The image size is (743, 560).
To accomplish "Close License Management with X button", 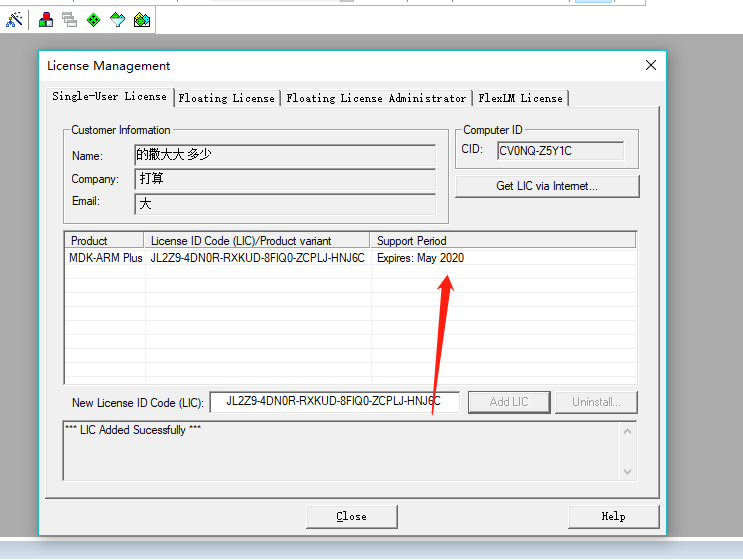I will click(651, 65).
